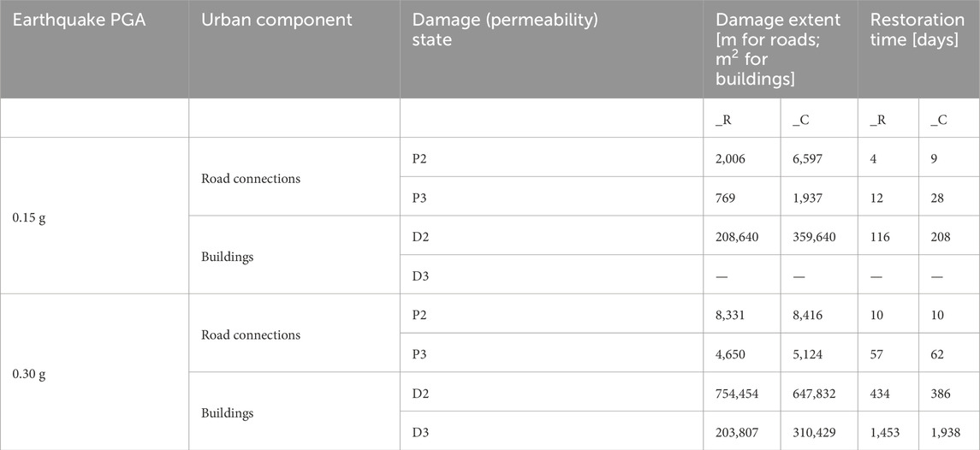The height and width of the screenshot is (450, 980).
Task: Click the Buildings cell under 0.30 g
Action: pos(227,413)
